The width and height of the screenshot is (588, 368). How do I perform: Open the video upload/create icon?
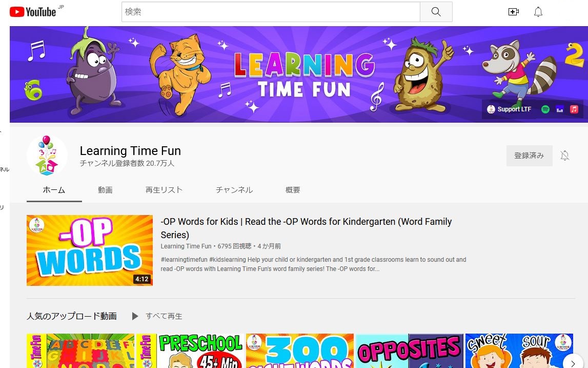tap(513, 11)
